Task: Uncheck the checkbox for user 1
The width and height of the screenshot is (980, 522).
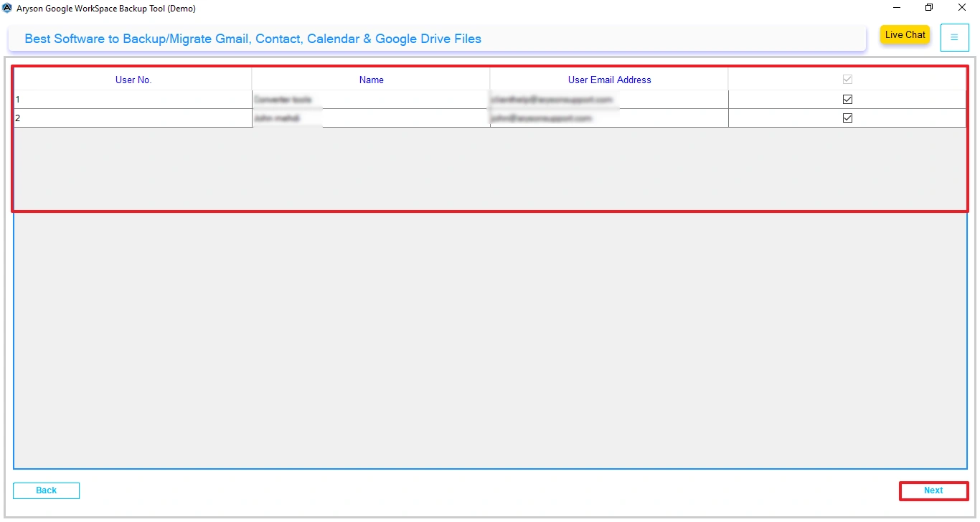Action: pos(847,99)
